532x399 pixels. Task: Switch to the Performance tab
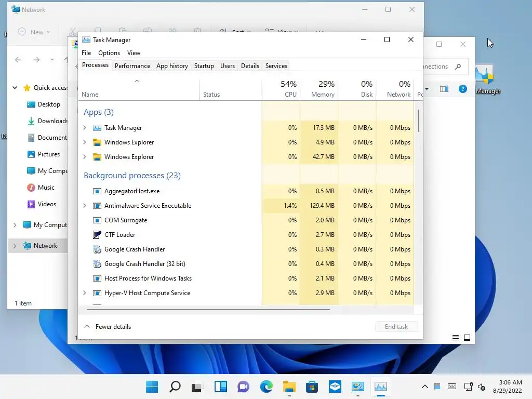point(132,66)
